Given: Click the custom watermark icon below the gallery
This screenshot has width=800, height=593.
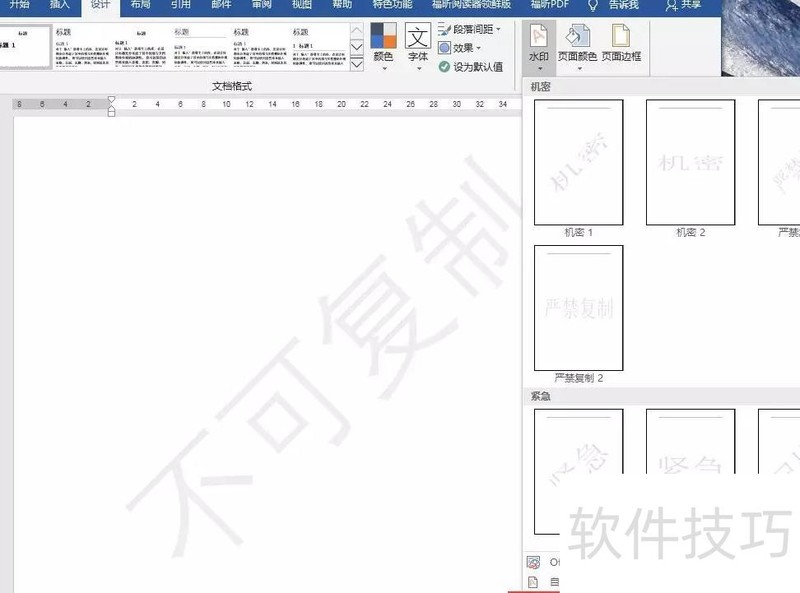Looking at the screenshot, I should coord(532,583).
